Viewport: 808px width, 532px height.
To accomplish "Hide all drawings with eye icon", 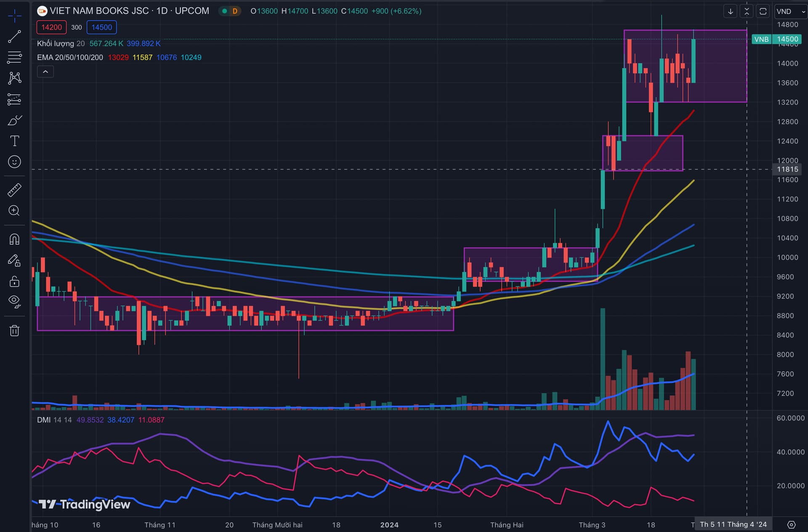I will [14, 301].
